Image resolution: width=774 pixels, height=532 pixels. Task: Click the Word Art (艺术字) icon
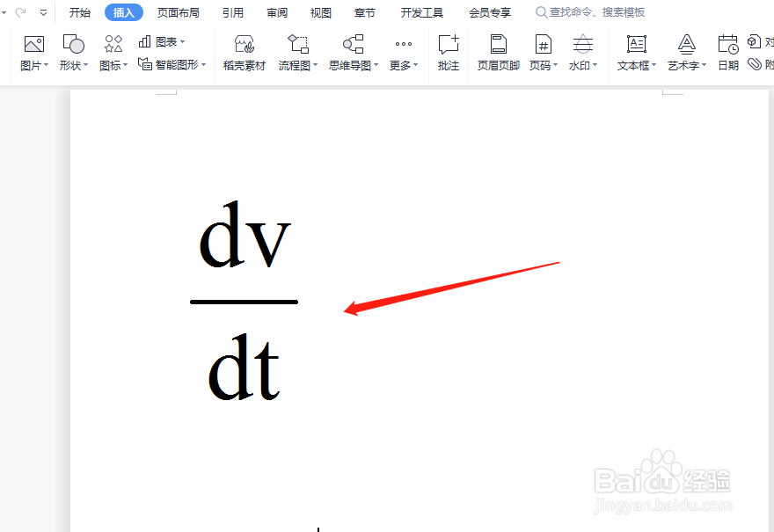(x=687, y=44)
